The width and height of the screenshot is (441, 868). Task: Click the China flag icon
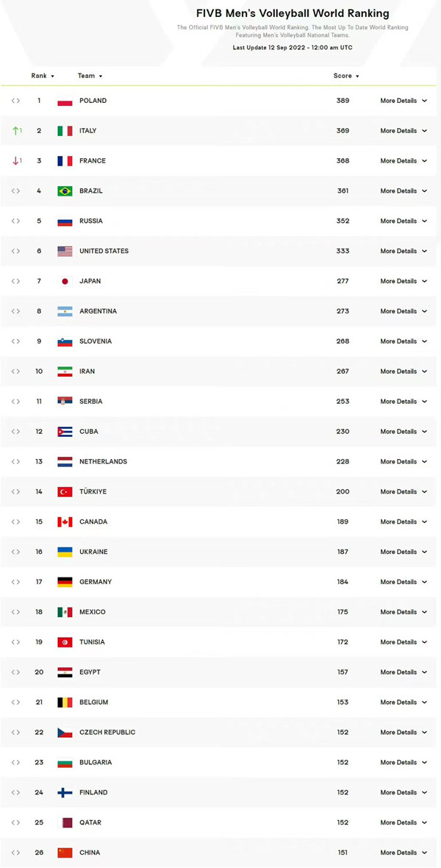[x=65, y=853]
